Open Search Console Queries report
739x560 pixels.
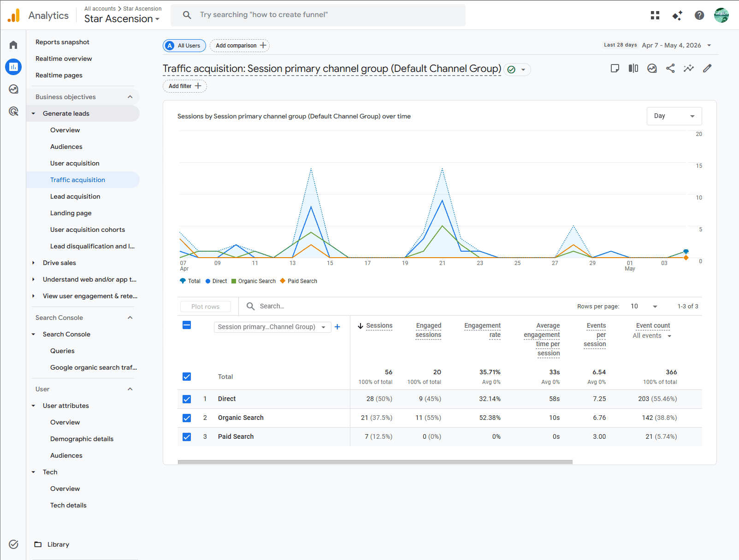[x=62, y=351]
